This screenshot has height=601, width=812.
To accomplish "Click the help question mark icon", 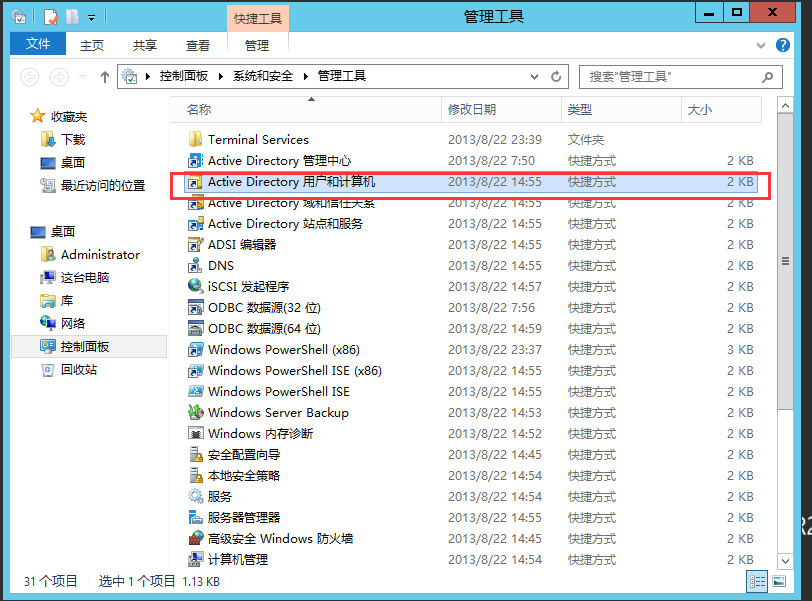I will [782, 45].
